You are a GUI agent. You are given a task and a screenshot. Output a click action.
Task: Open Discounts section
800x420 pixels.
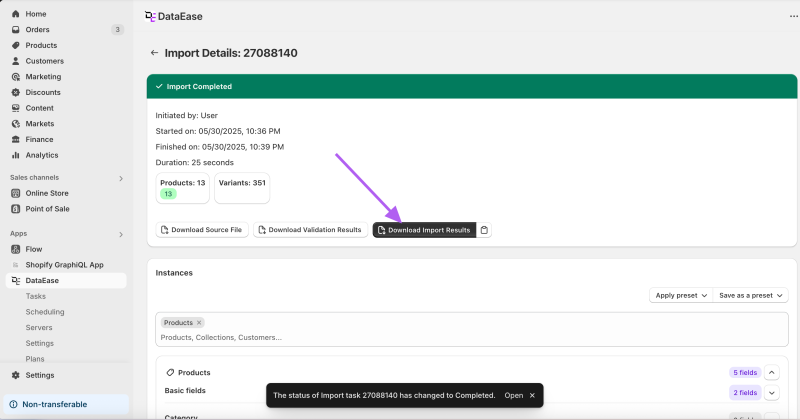pos(43,92)
